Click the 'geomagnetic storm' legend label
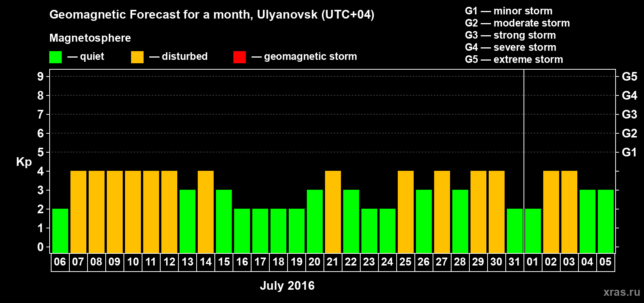The image size is (644, 303). tap(311, 57)
